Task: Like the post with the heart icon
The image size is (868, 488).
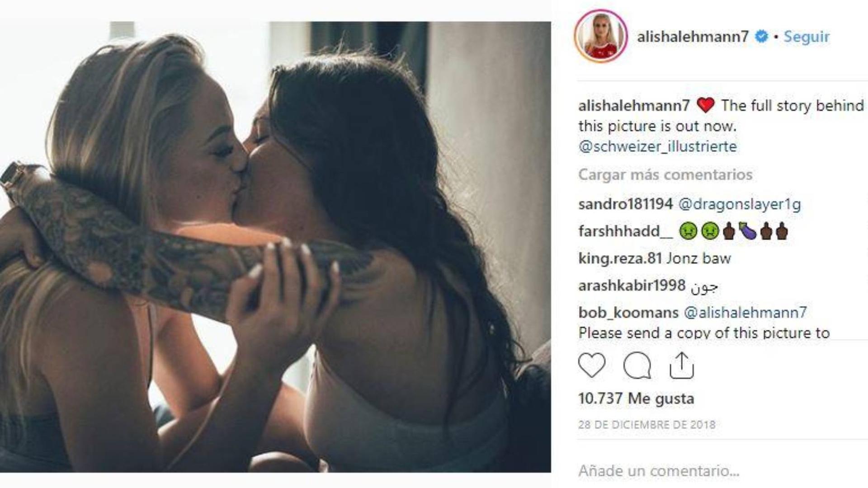Action: coord(592,365)
